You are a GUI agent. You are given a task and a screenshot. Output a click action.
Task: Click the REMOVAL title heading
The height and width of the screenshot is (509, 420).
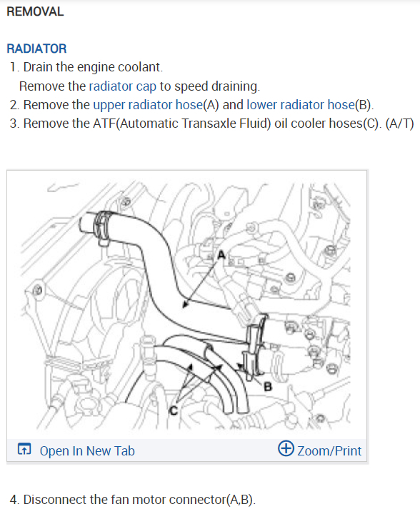point(35,11)
